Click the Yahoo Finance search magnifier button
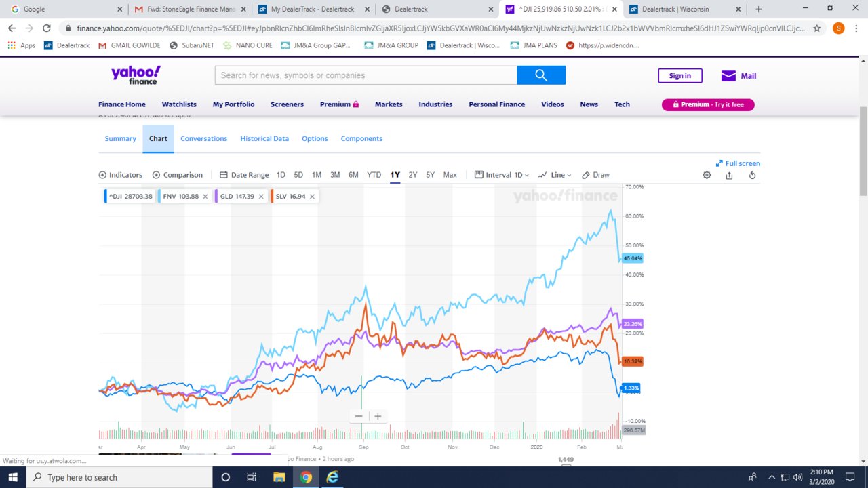868x488 pixels. (x=541, y=75)
